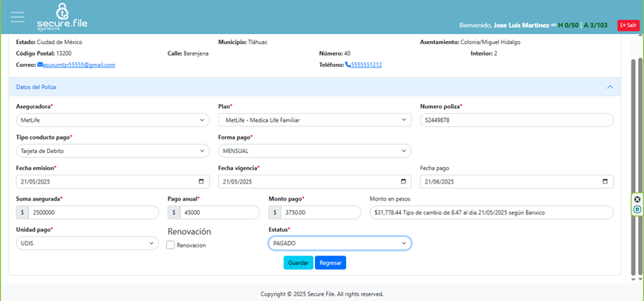Open calendar picker for Fecha vigencia

pos(403,182)
